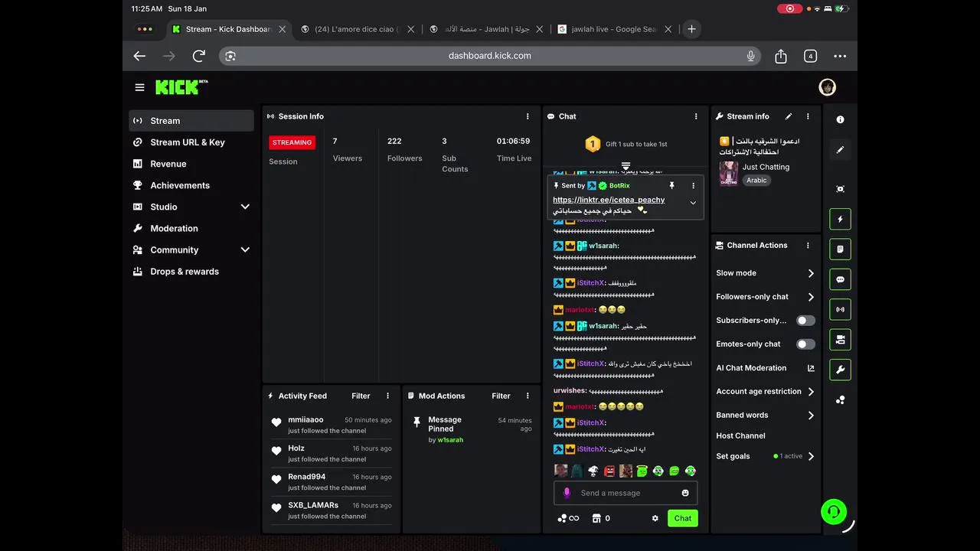This screenshot has height=551, width=980.
Task: Click the browser share icon
Action: [780, 56]
